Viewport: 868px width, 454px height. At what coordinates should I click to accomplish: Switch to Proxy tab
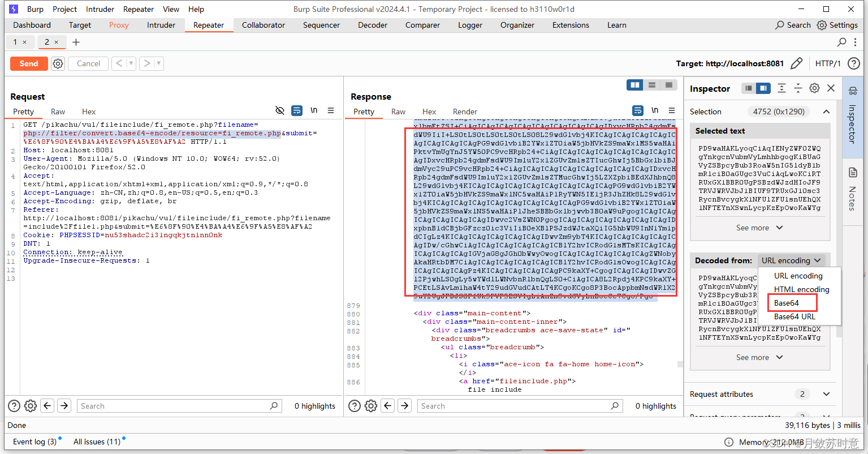pos(119,25)
